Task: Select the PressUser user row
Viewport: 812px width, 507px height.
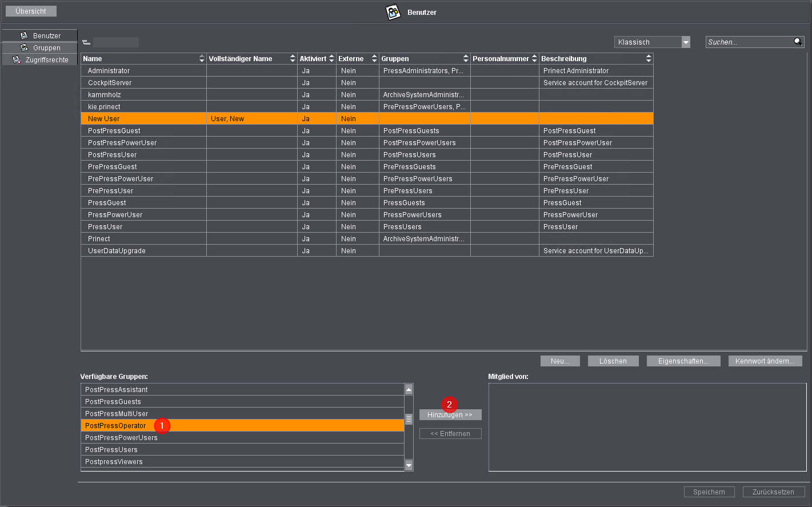Action: (x=367, y=227)
